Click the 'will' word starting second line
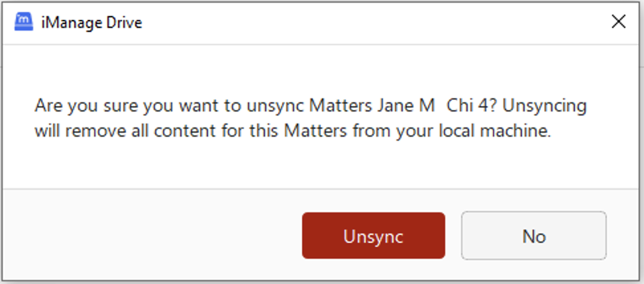The image size is (644, 284). [47, 131]
